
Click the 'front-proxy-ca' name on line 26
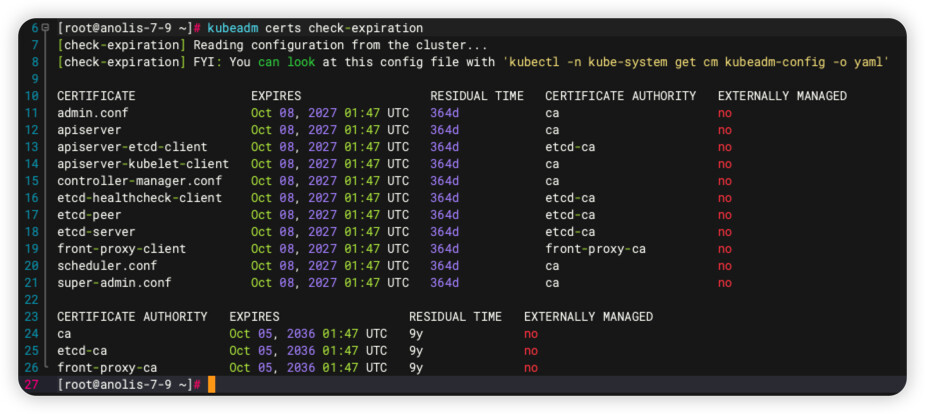[107, 368]
